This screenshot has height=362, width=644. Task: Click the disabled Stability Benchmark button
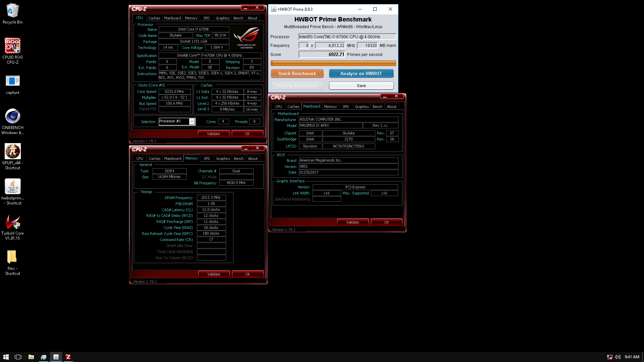coord(297,85)
